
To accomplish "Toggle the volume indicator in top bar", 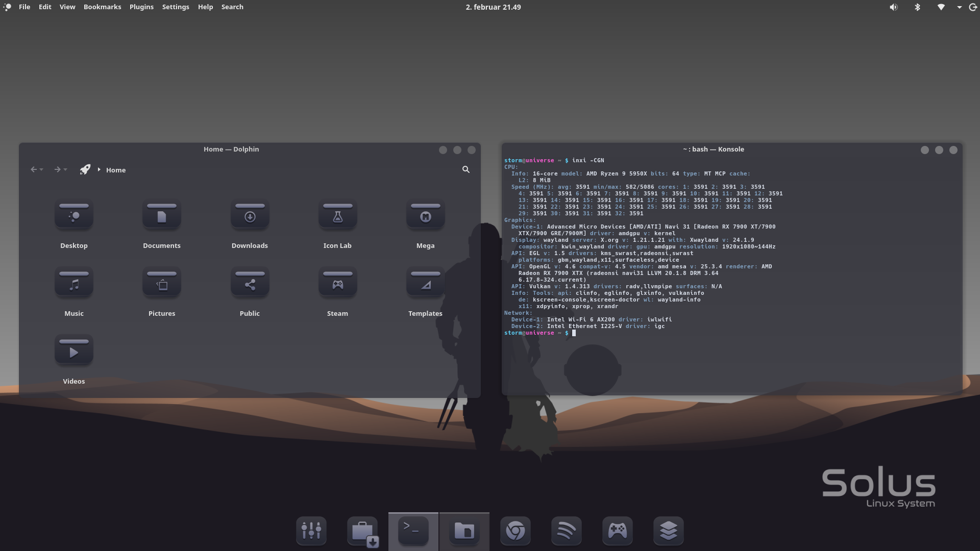I will [x=893, y=7].
